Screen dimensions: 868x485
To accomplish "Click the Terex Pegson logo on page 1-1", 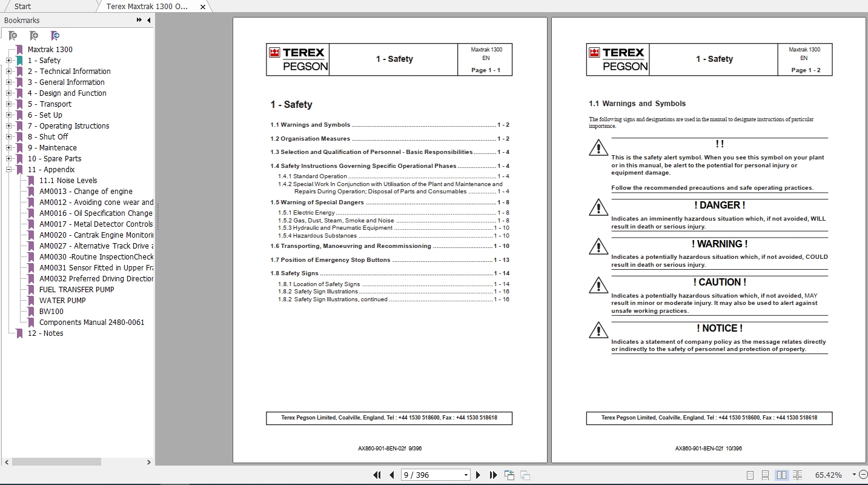I will point(297,59).
